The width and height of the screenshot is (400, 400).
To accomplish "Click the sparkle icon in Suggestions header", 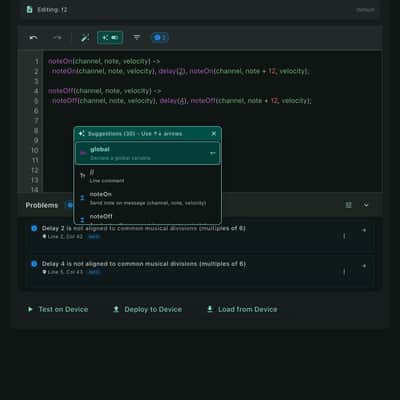I will click(81, 134).
